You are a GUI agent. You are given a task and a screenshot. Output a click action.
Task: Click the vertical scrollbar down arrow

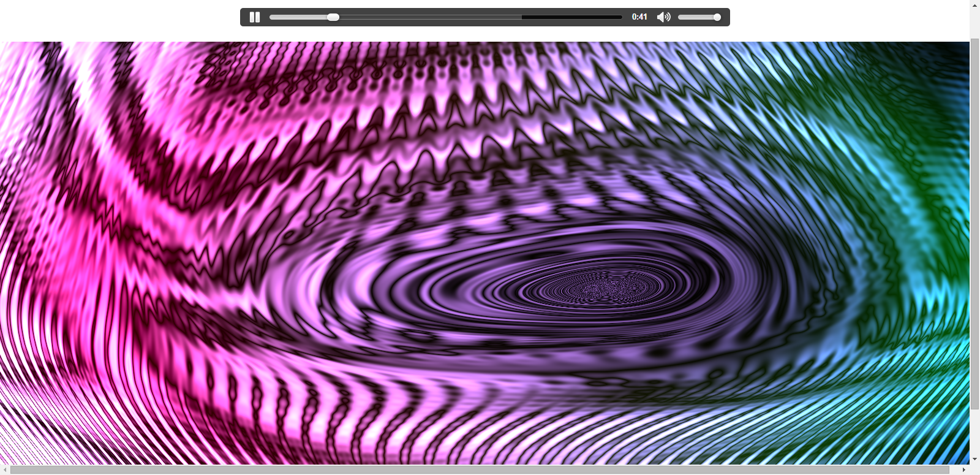pos(974,460)
